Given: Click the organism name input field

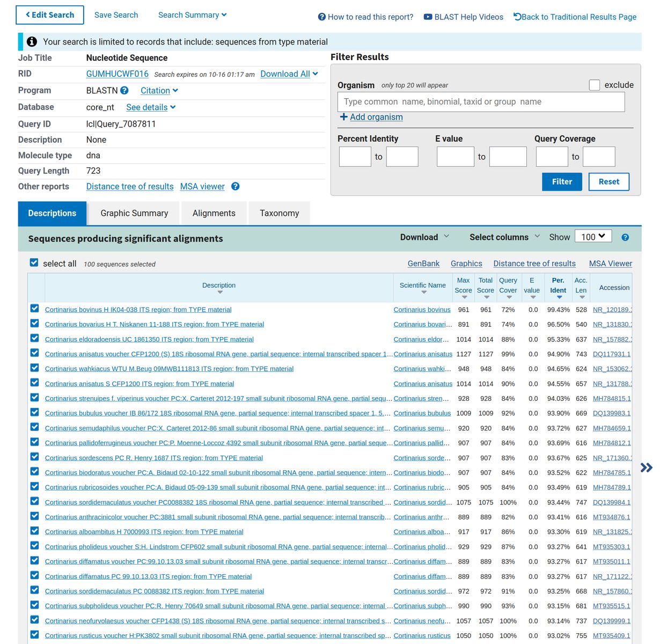Looking at the screenshot, I should (x=481, y=102).
